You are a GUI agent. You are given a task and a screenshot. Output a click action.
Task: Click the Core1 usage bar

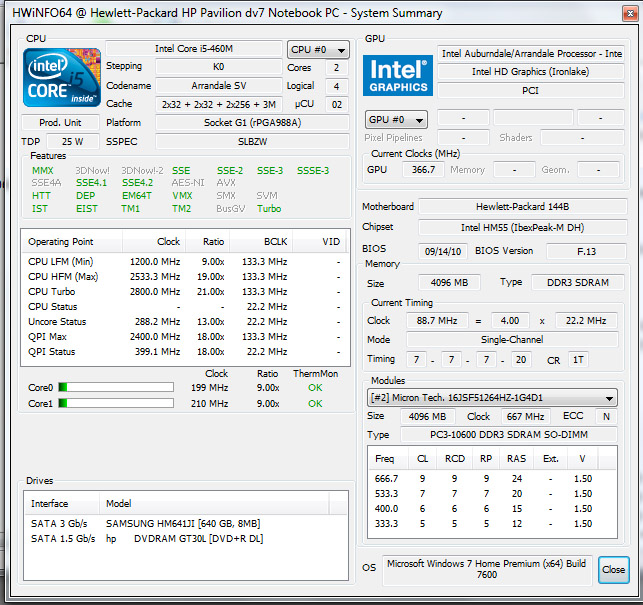pos(116,403)
